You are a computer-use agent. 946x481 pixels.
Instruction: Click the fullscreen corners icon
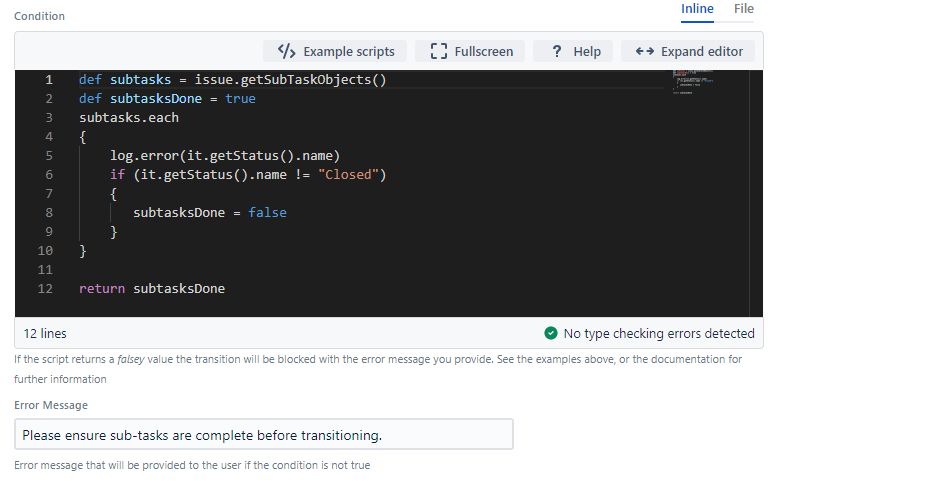point(439,51)
